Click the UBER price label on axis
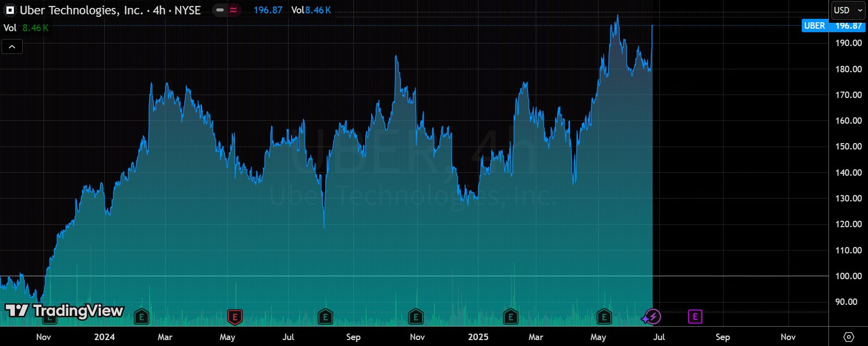 coord(814,26)
